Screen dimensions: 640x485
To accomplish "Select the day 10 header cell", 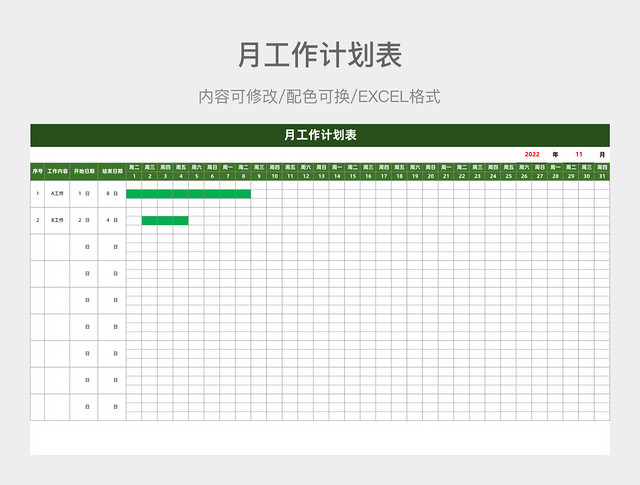I will coord(274,176).
